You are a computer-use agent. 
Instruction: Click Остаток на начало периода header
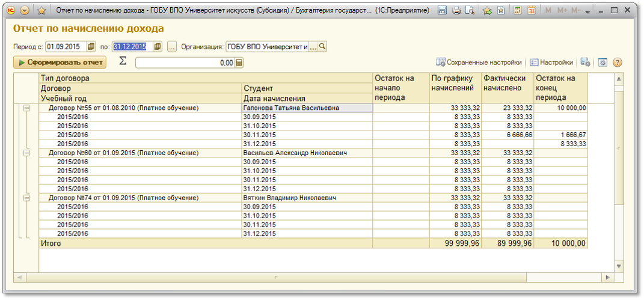[401, 88]
